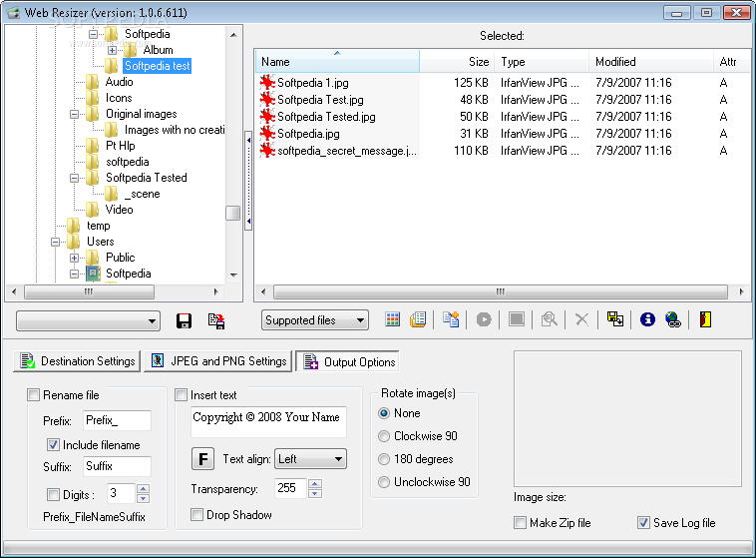Click the gray start processing round icon
The image size is (756, 558).
(484, 319)
